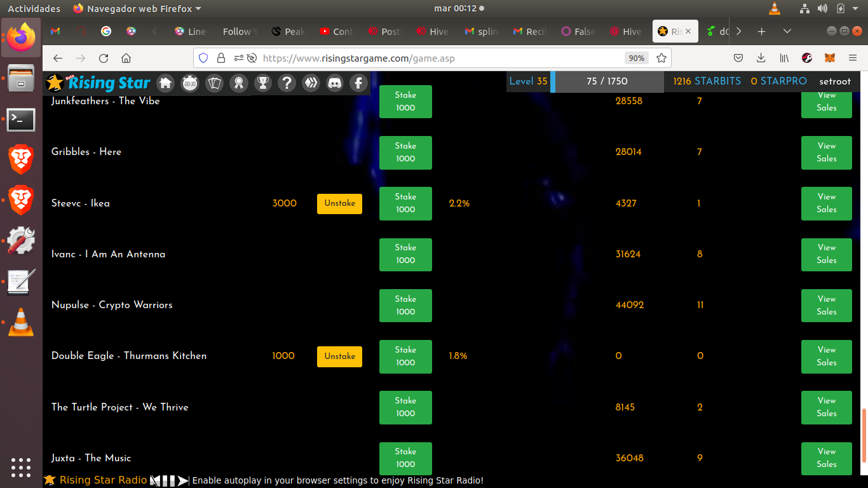Open the Files app in the dock
This screenshot has height=488, width=868.
(21, 78)
